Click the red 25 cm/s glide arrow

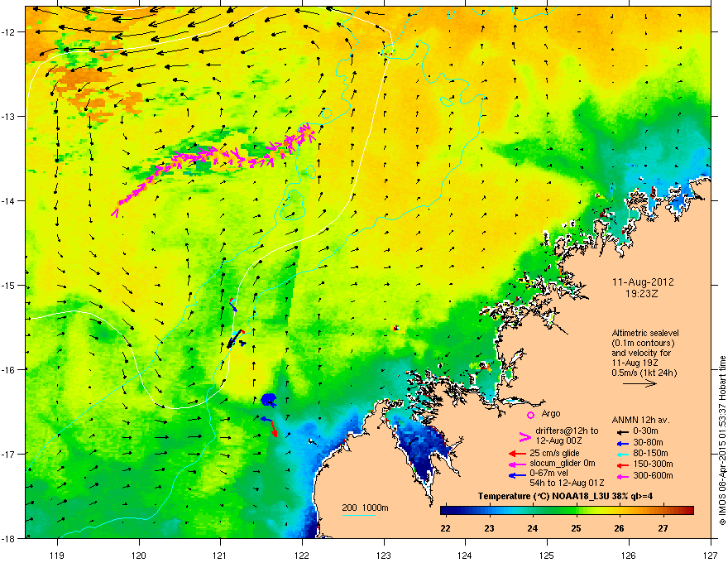pos(517,454)
